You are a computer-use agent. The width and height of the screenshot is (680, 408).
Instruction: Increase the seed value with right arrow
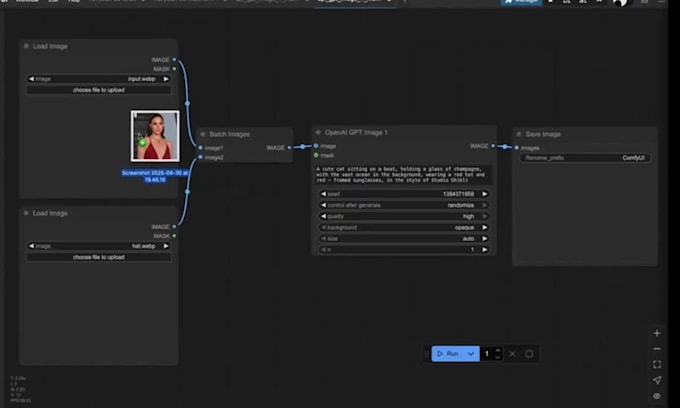point(484,194)
